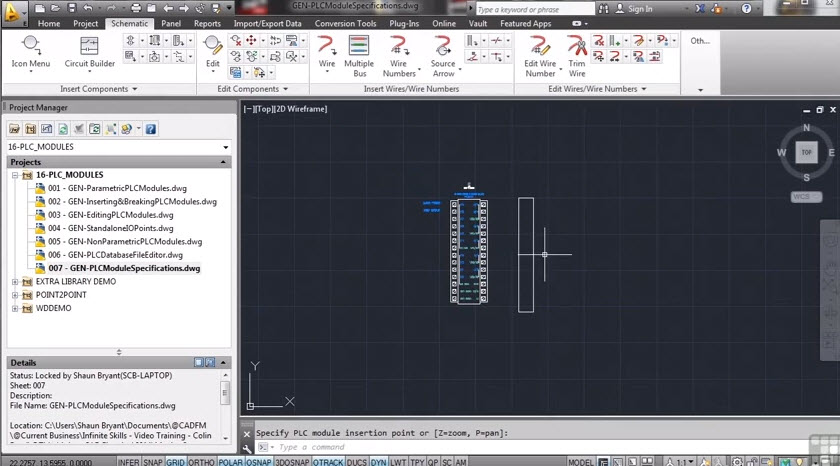This screenshot has width=840, height=466.
Task: Click the Open Project icon in Project Manager
Action: (14, 129)
